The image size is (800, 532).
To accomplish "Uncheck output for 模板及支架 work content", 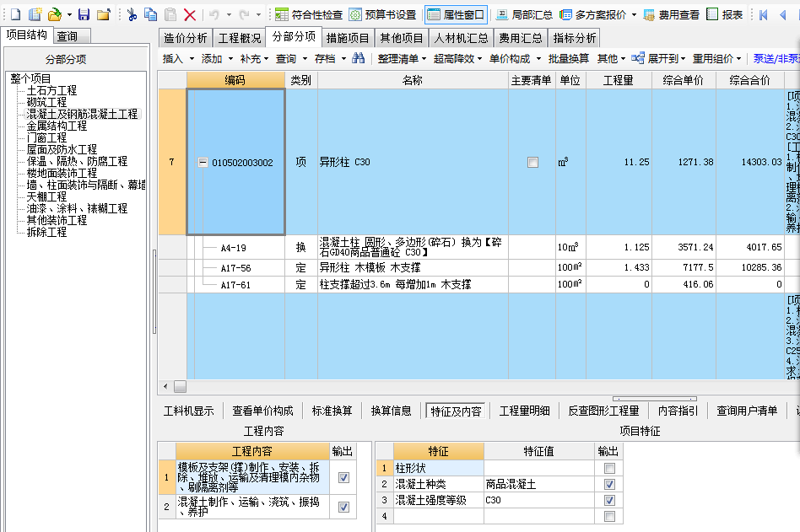I will pos(343,477).
